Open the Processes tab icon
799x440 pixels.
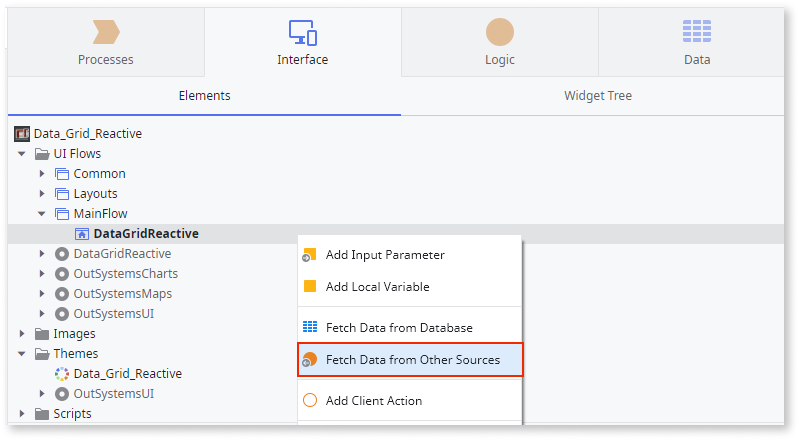tap(106, 32)
